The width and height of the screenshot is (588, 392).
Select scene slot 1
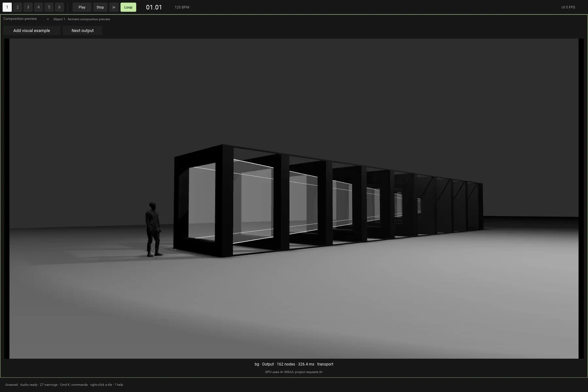coord(7,7)
